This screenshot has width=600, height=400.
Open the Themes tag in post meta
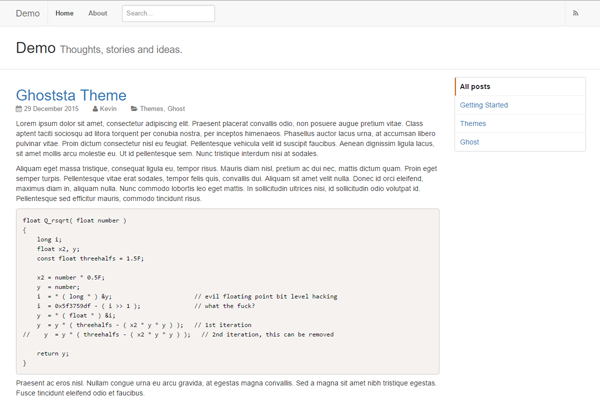pos(152,109)
